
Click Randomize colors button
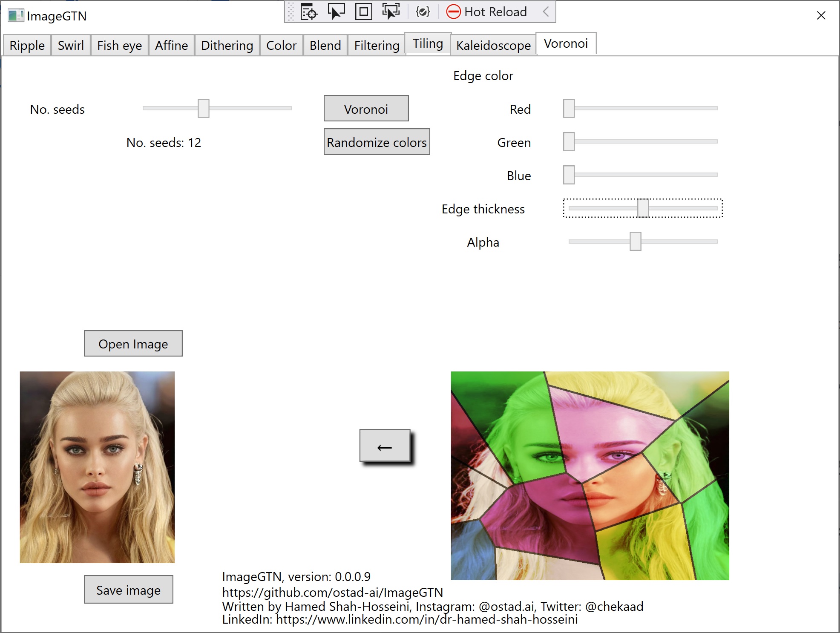point(377,142)
